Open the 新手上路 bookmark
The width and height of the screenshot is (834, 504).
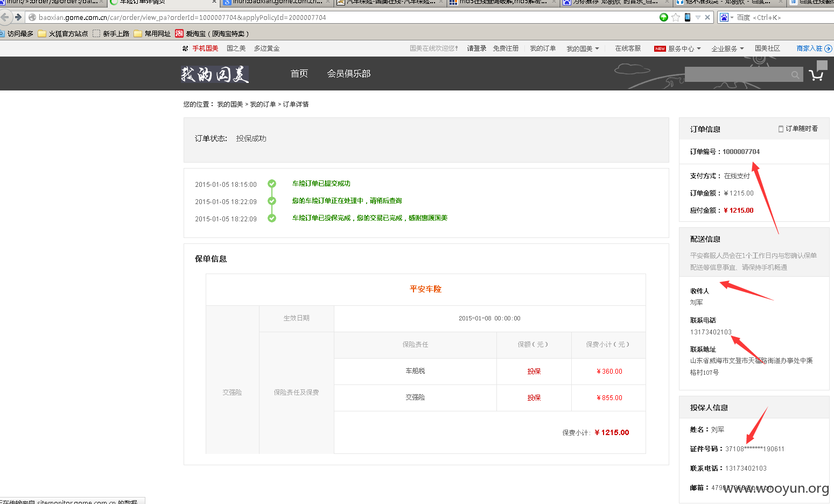pyautogui.click(x=111, y=33)
